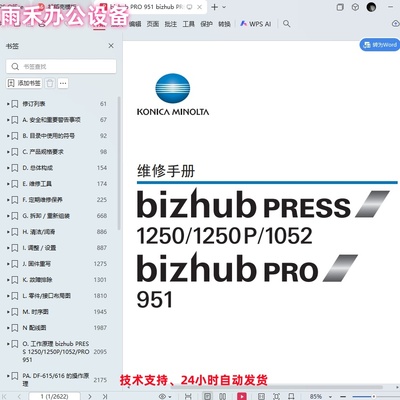The height and width of the screenshot is (400, 400).
Task: Open a new tab with plus icon
Action: pos(214,7)
